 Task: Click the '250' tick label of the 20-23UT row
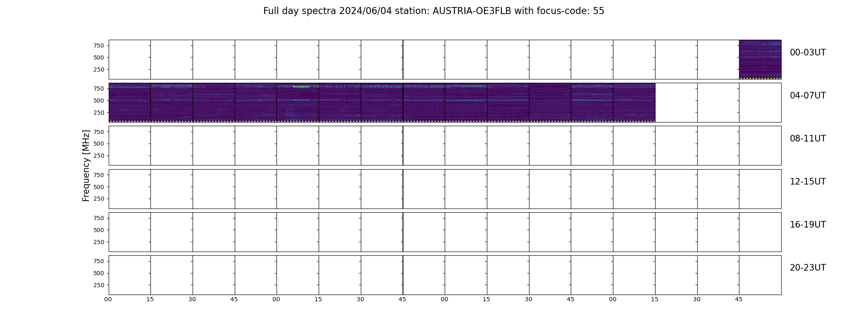click(x=99, y=285)
